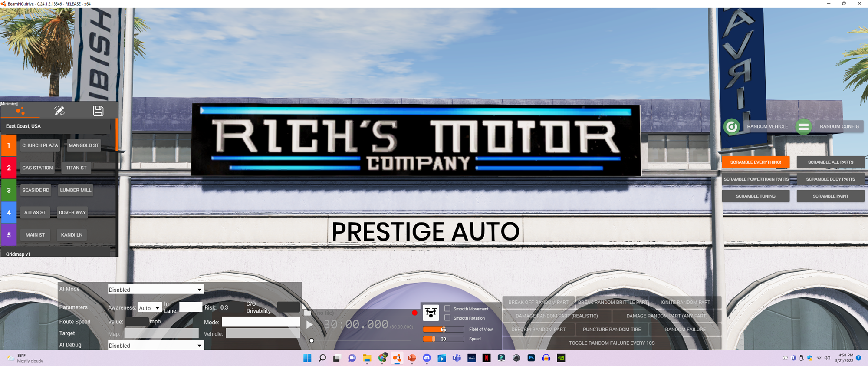868x366 pixels.
Task: Switch to the edit pencil-ruler tab
Action: click(59, 111)
